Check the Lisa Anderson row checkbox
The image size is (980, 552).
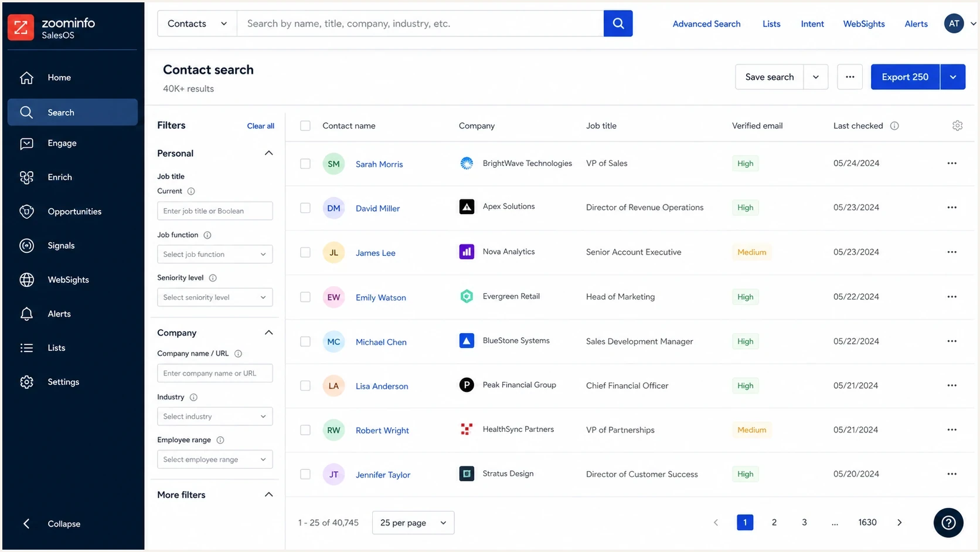305,385
